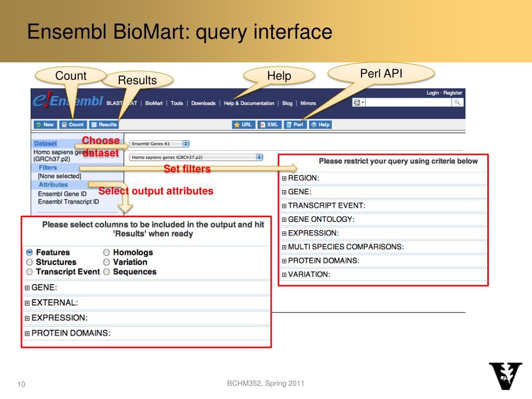Open the BioMart menu item
Image resolution: width=532 pixels, height=399 pixels.
point(154,103)
